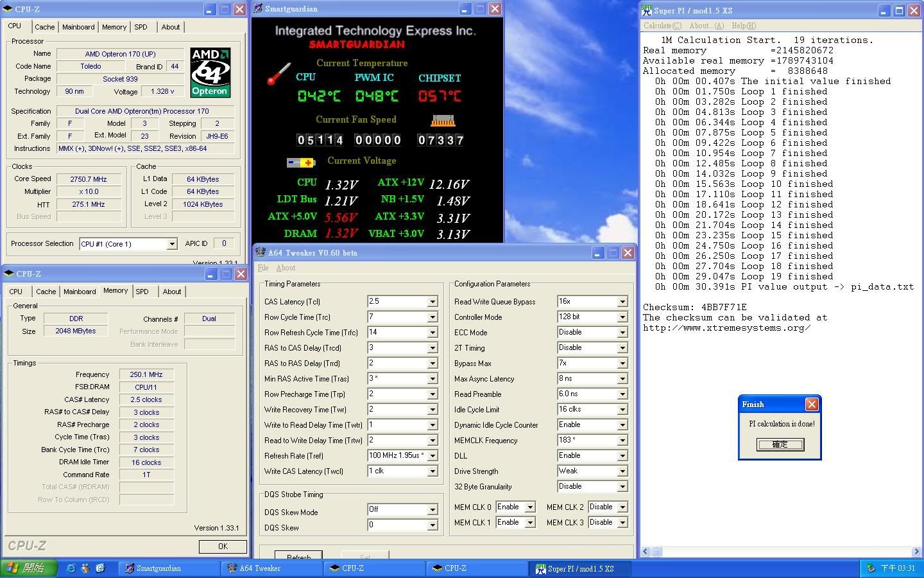Open the Idle Cycle Limit dropdown
The image size is (924, 578).
click(622, 410)
